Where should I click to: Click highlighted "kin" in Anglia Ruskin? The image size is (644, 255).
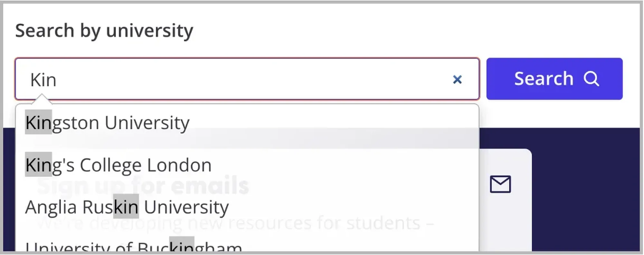[x=126, y=207]
